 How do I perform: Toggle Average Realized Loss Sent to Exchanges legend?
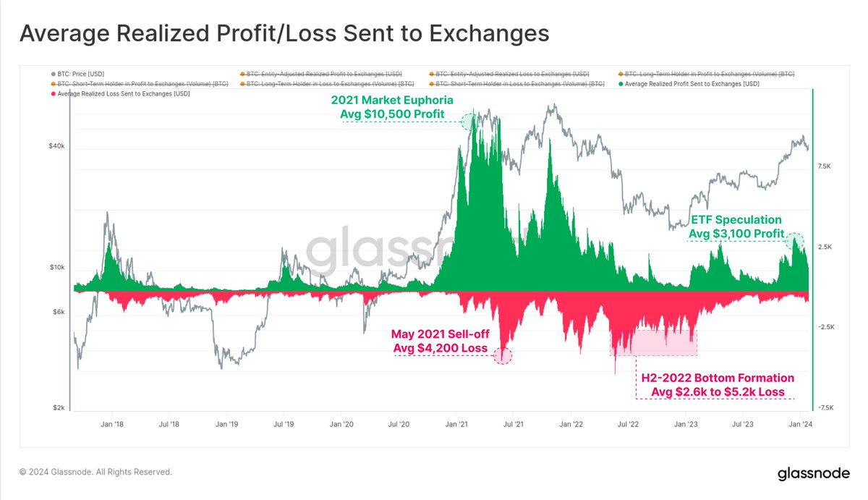tap(120, 94)
